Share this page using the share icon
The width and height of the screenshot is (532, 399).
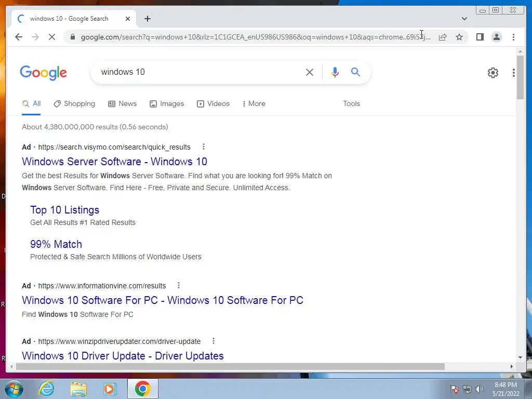click(443, 37)
